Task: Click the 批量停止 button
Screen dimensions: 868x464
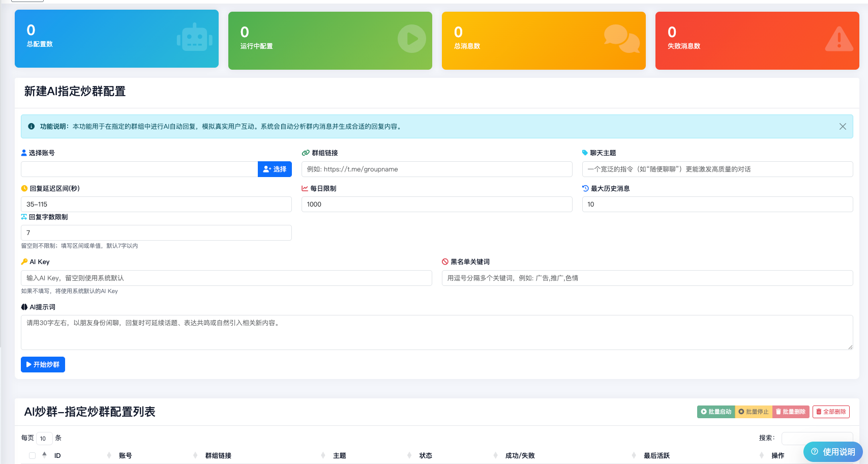Action: [754, 412]
